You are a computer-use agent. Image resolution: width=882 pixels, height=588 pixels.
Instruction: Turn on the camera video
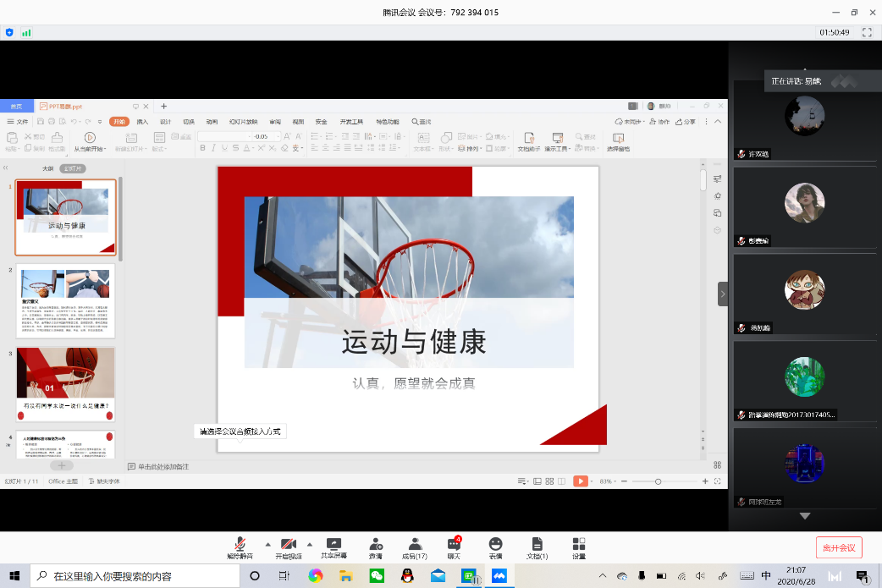tap(288, 547)
